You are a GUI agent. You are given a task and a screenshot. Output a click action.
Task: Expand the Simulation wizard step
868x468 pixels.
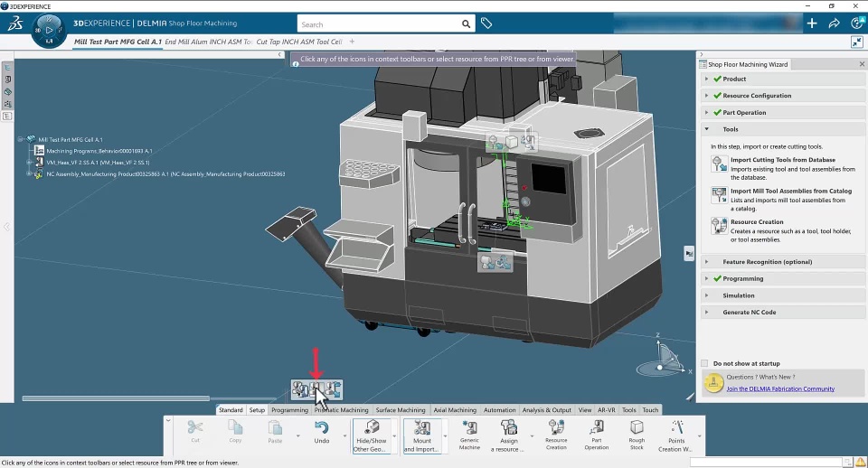pyautogui.click(x=706, y=295)
